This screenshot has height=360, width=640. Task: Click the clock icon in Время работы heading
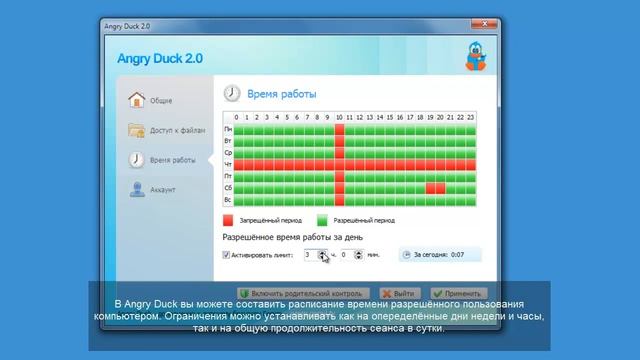pos(231,93)
